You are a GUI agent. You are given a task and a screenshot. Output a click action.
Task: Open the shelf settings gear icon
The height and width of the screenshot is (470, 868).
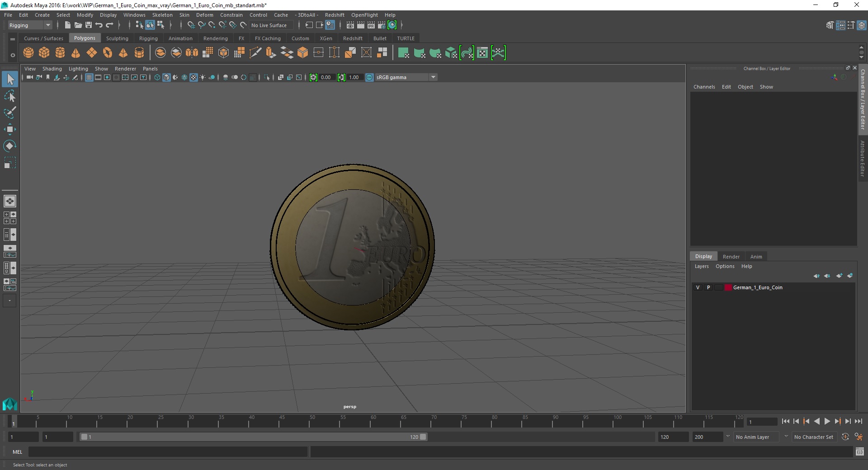point(13,55)
